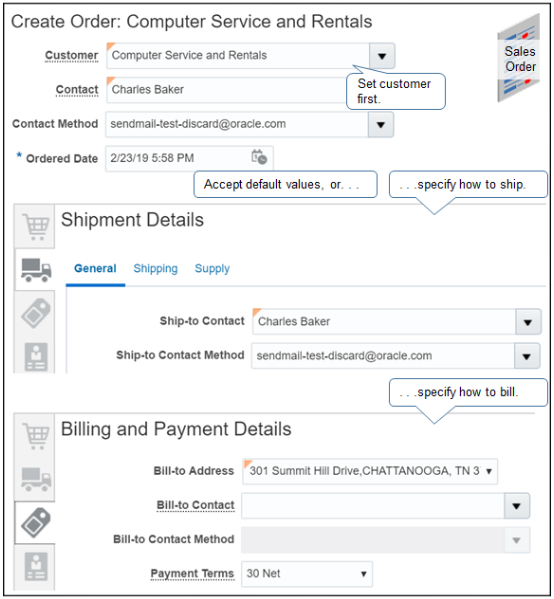Click the Shipment Details heading
554x599 pixels.
click(x=132, y=220)
